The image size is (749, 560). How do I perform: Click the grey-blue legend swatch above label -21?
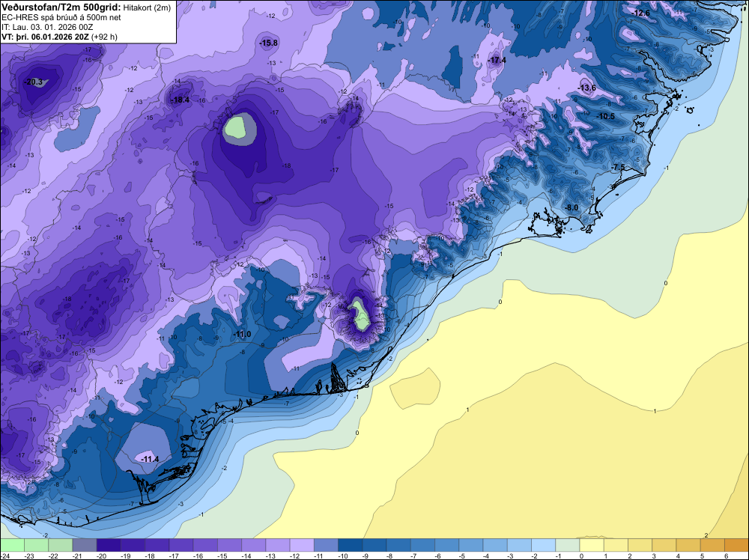coord(85,545)
